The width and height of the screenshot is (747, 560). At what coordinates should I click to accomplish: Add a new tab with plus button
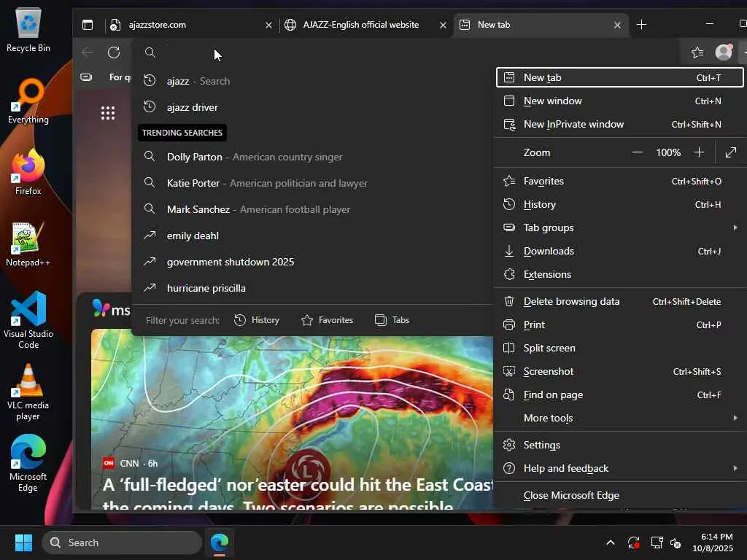pyautogui.click(x=641, y=25)
